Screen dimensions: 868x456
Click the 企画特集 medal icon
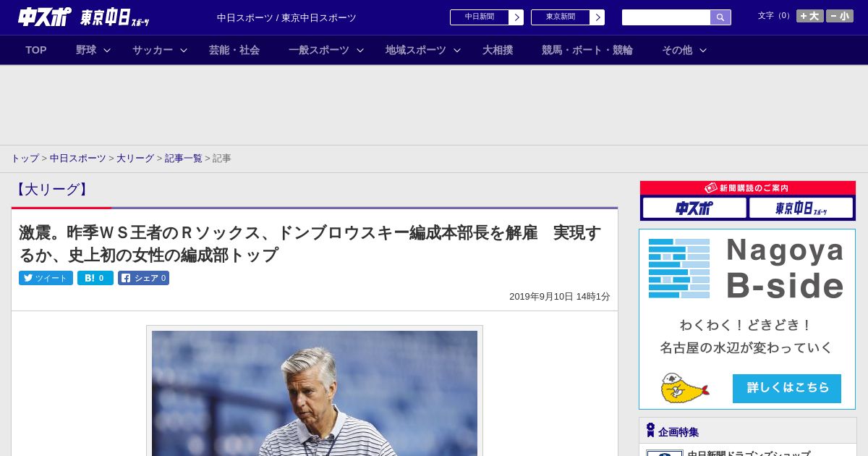pyautogui.click(x=650, y=431)
